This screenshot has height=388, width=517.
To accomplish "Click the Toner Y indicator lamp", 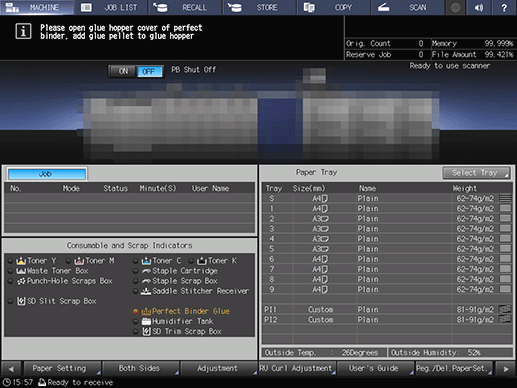I will 11,261.
